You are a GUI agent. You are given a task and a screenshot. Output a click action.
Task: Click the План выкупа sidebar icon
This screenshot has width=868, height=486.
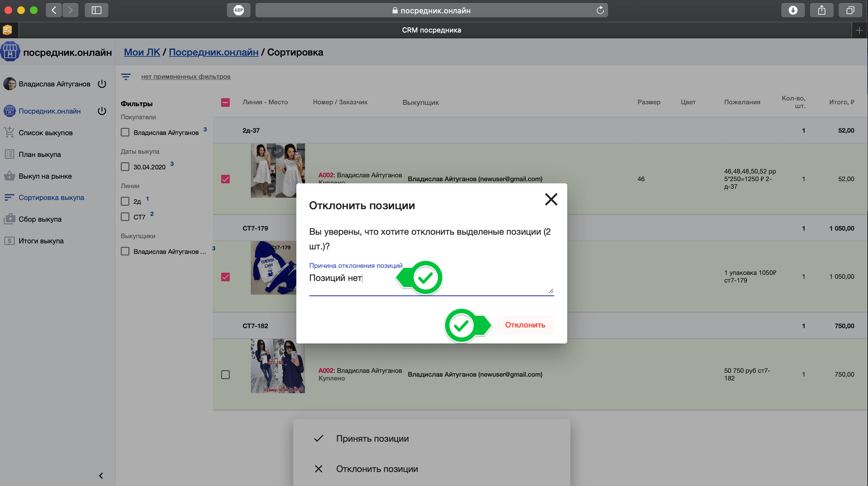(10, 154)
